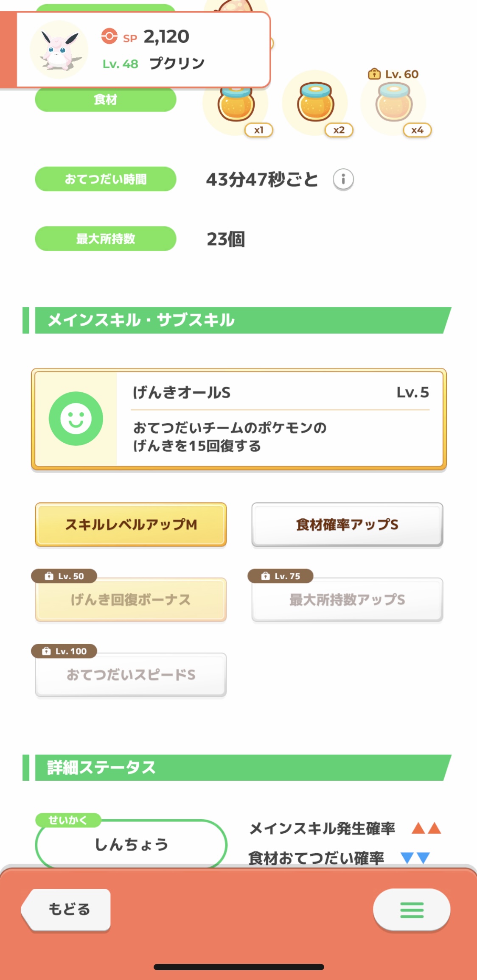Screen dimensions: 477x980
Task: Tap the Lv. 75 lock badge
Action: point(281,576)
